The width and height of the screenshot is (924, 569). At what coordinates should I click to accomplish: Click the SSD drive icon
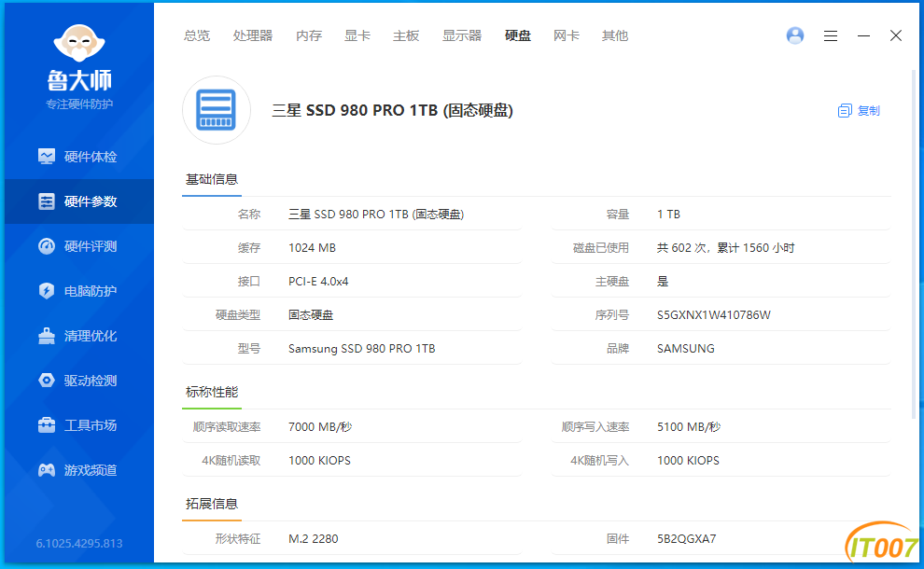click(217, 110)
